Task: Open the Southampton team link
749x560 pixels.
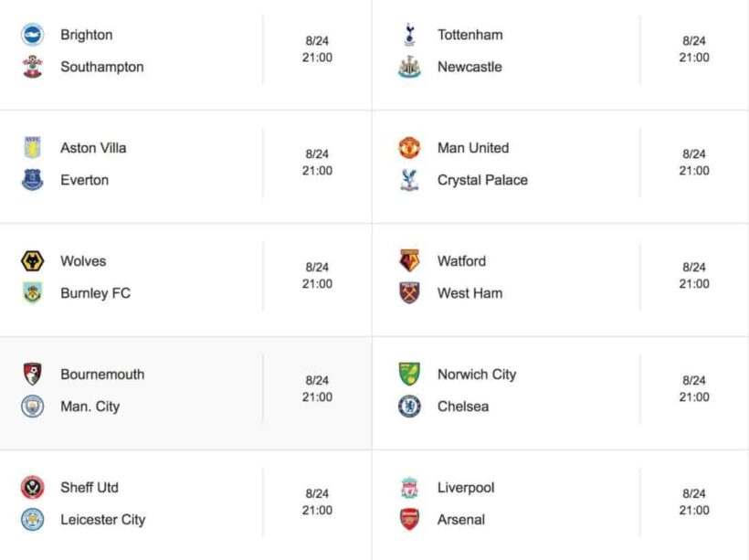Action: click(101, 67)
